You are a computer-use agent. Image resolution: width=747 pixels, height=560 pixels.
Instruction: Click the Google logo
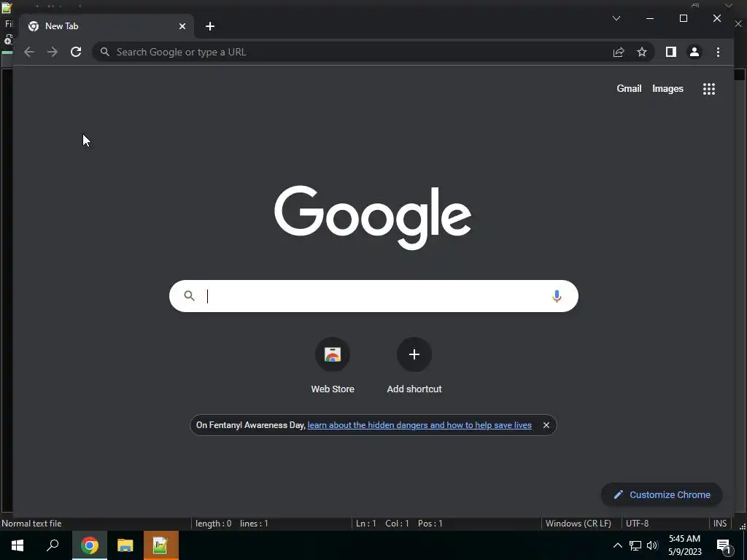coord(373,217)
